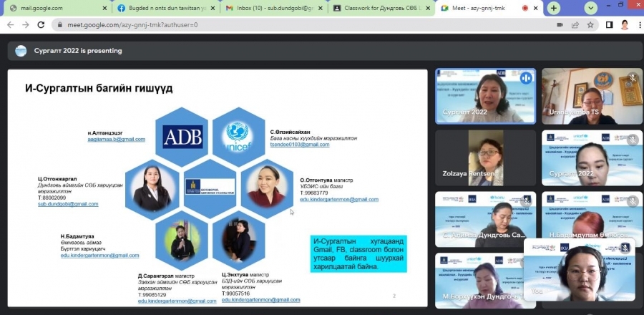Viewport: 644px width, 315px height.
Task: Click О.Отгонтуяа's photo hexagon on slide
Action: click(x=267, y=188)
